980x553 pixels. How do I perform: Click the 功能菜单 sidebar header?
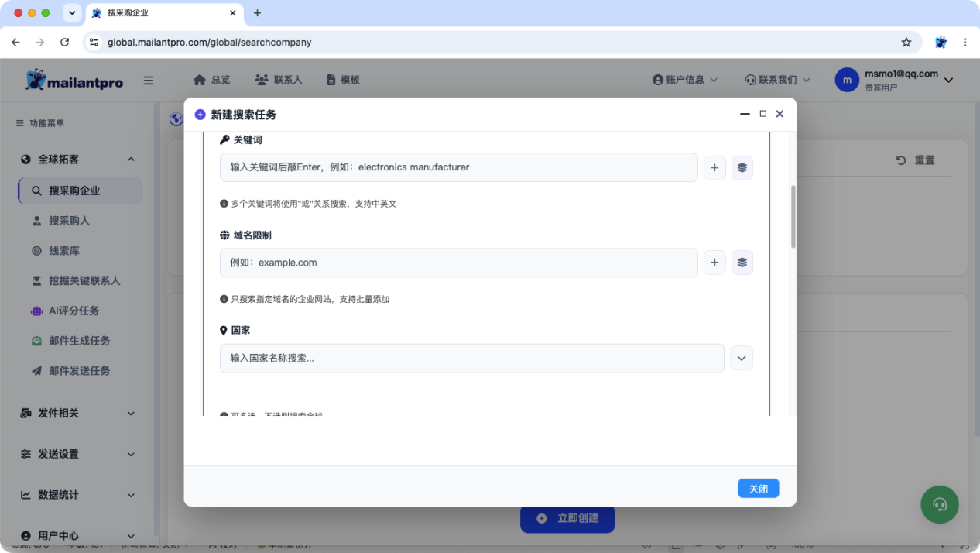[x=40, y=123]
